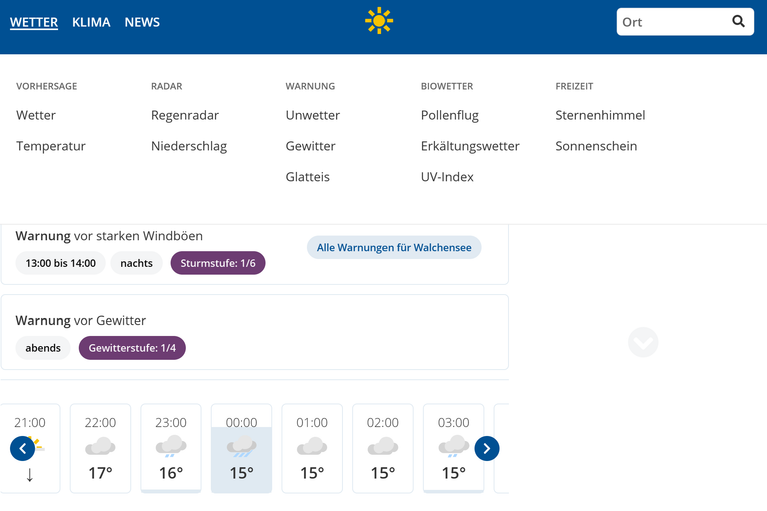Click the magnifying glass search icon

click(x=738, y=21)
